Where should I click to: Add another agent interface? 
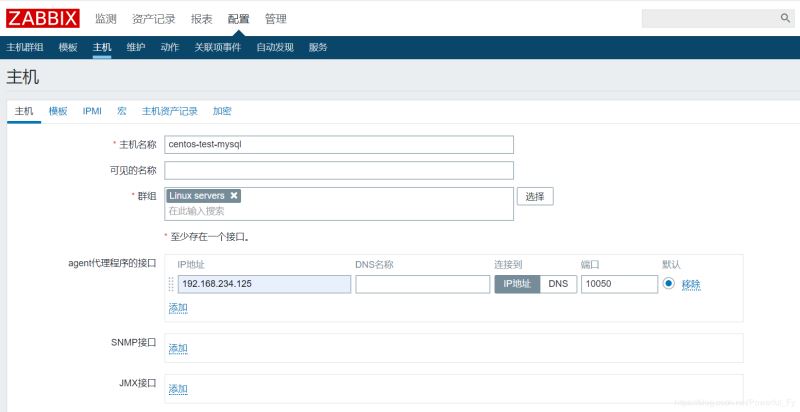[x=178, y=308]
